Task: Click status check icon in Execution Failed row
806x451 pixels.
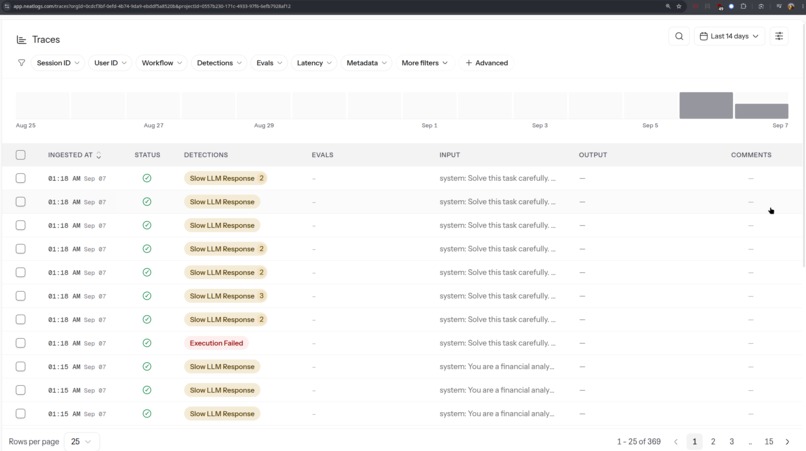Action: 147,343
